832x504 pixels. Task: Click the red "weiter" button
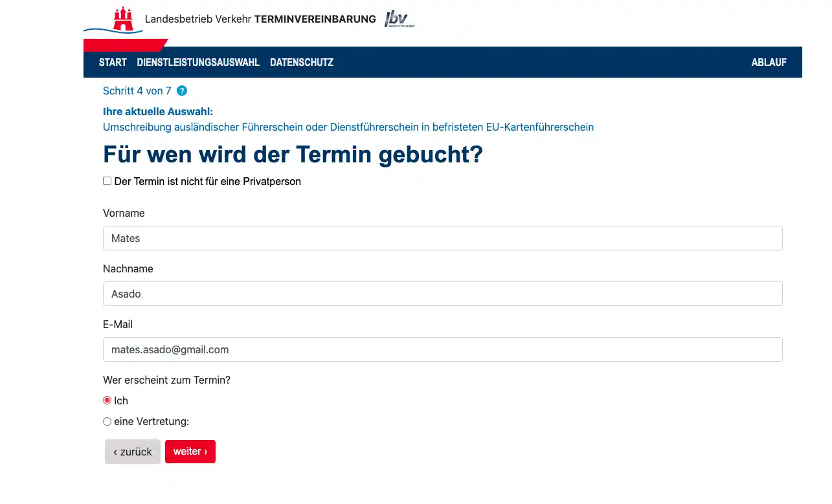click(x=190, y=451)
